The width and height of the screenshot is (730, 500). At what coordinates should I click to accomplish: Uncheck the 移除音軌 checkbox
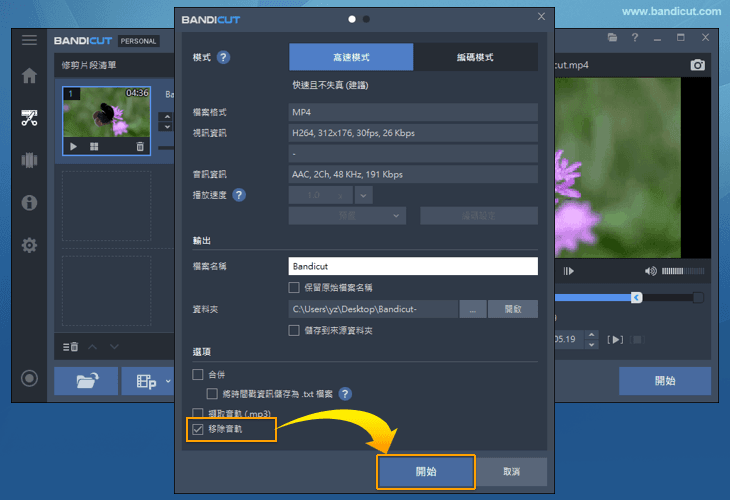[198, 429]
